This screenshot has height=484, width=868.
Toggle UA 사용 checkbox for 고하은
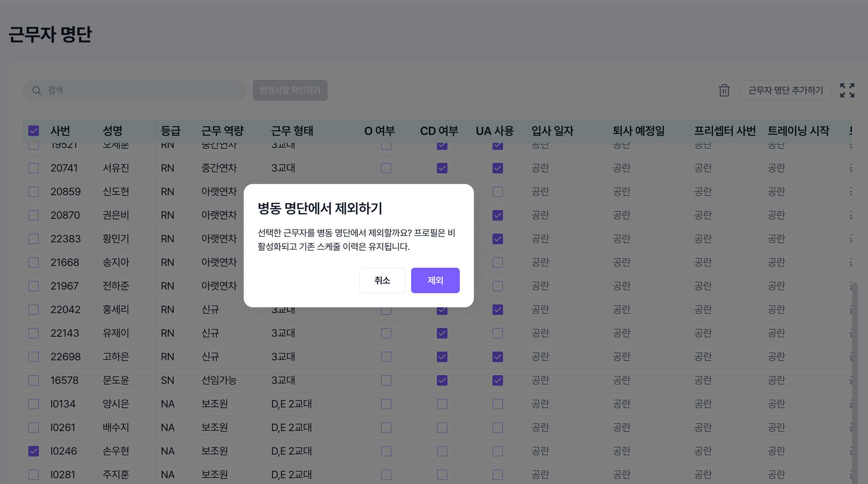pos(498,357)
